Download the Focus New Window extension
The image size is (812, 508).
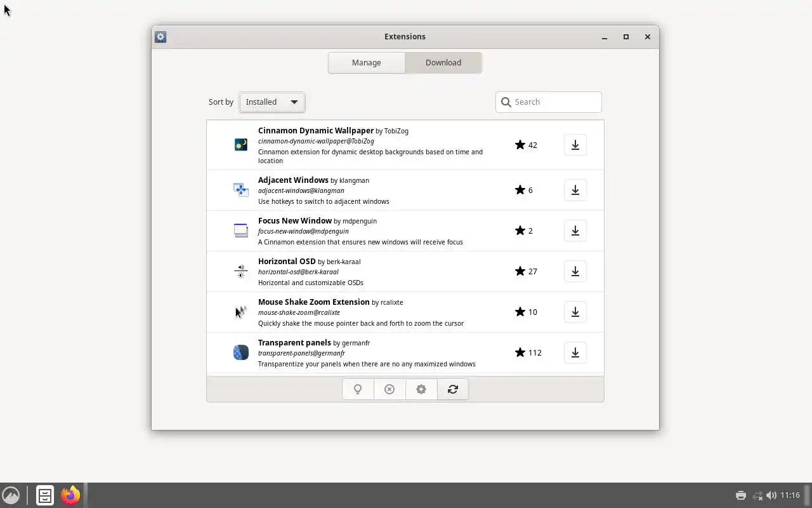click(575, 231)
